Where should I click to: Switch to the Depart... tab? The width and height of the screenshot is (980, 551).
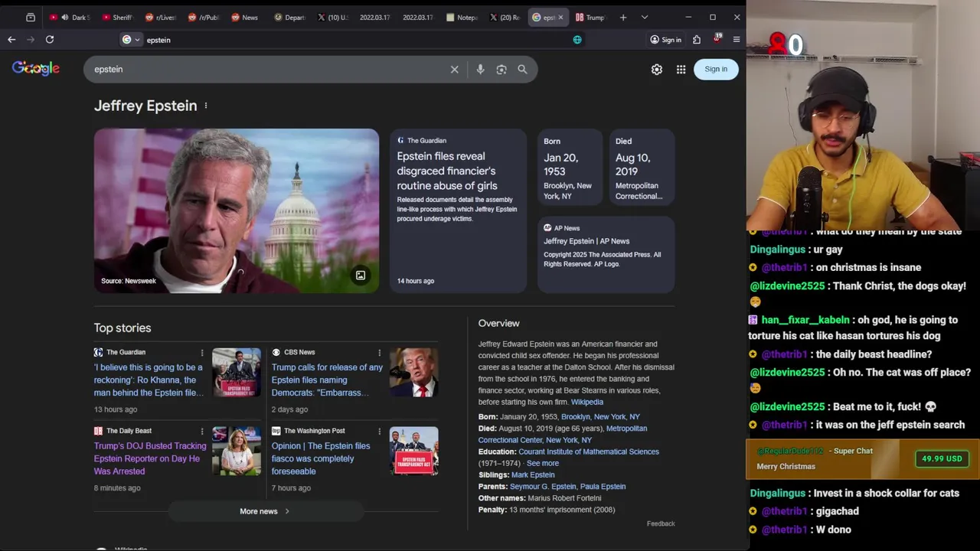(289, 17)
